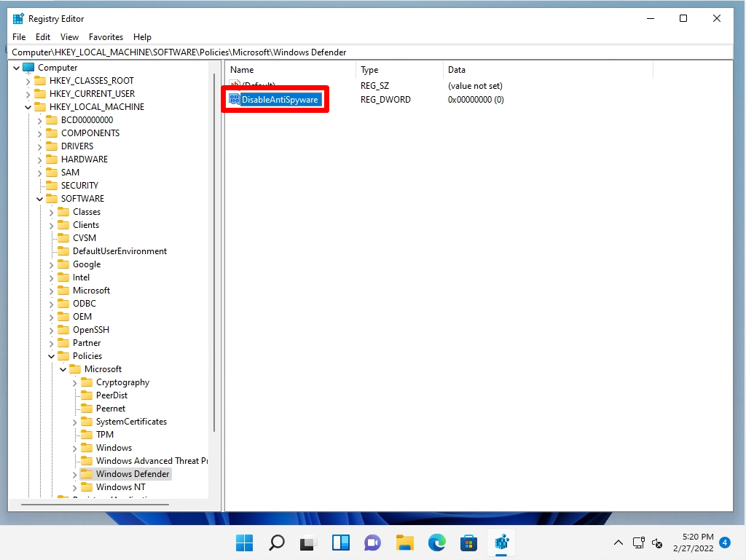Select the Clients folder icon
The width and height of the screenshot is (746, 560).
[x=64, y=225]
